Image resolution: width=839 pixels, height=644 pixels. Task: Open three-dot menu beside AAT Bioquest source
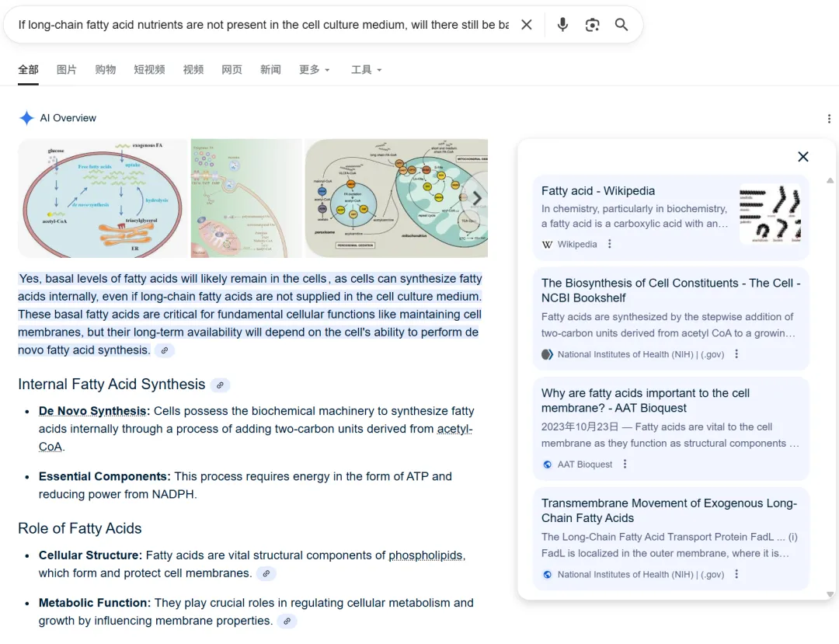pos(625,465)
